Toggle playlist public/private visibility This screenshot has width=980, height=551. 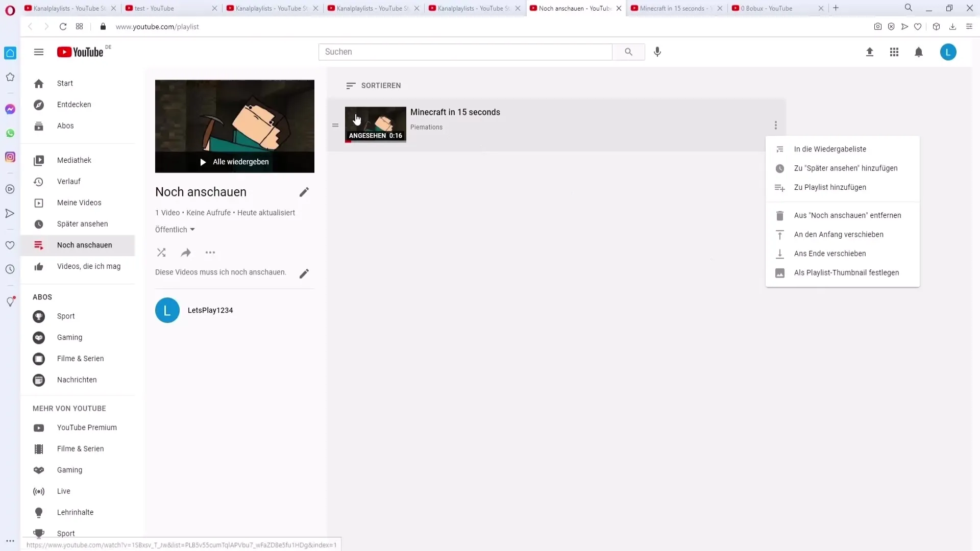pyautogui.click(x=175, y=230)
